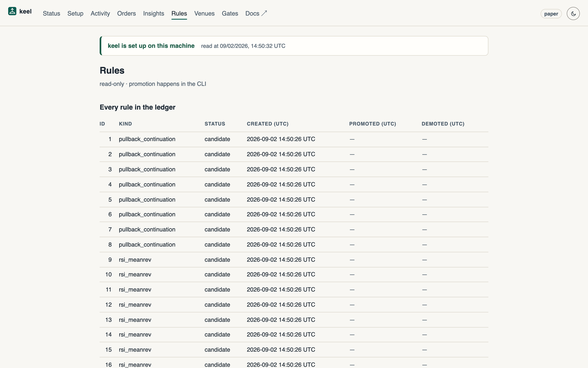The image size is (588, 368).
Task: Click the STATUS column header
Action: click(215, 124)
